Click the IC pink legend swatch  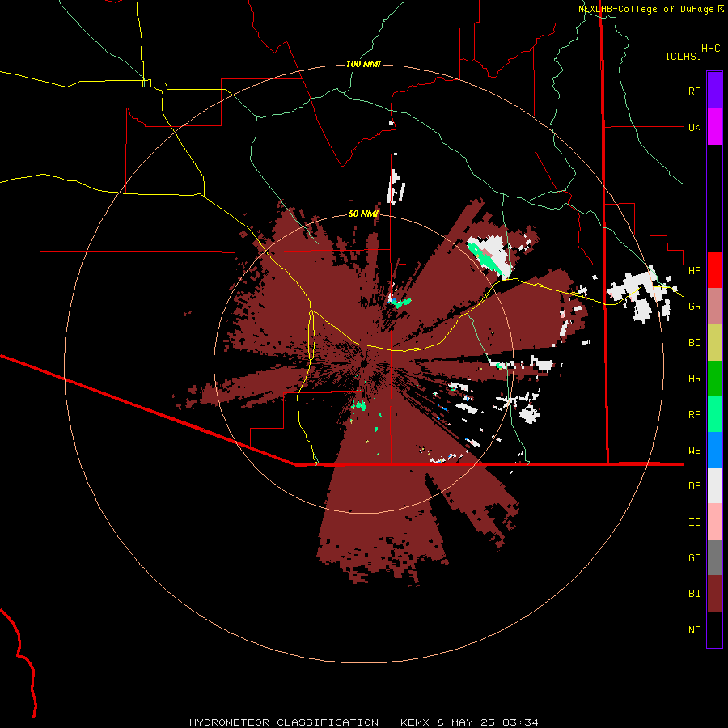(x=714, y=522)
